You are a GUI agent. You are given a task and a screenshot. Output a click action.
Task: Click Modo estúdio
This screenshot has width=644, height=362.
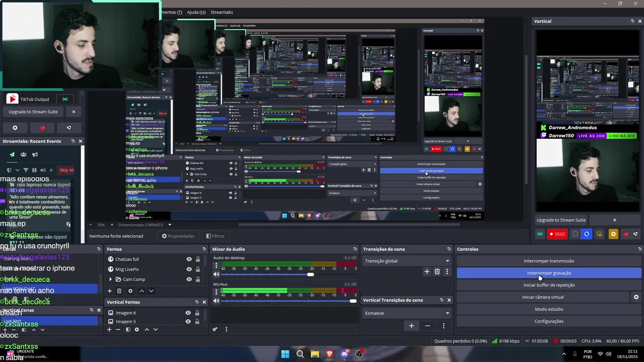tap(549, 309)
